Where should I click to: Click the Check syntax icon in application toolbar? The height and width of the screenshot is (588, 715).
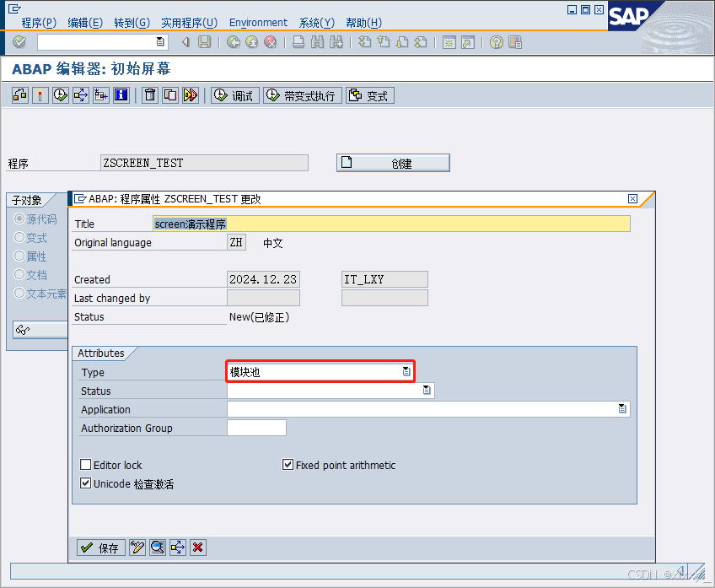click(x=20, y=95)
